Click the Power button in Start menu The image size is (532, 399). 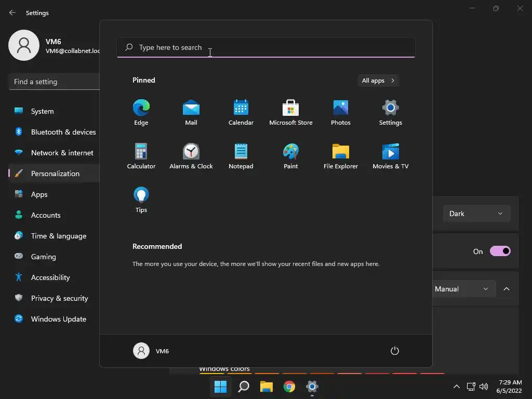click(395, 351)
